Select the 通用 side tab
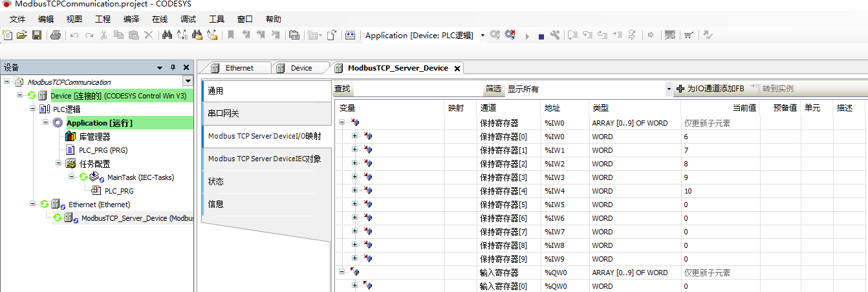Viewport: 868px width, 292px height. 266,91
